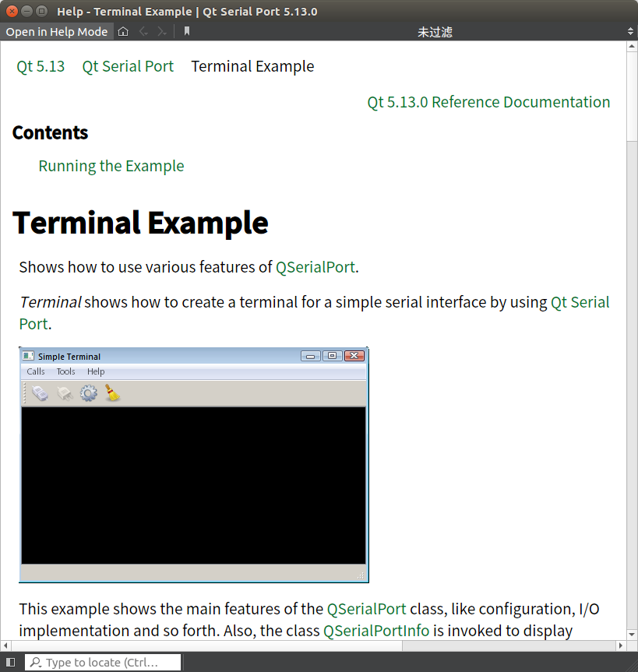638x672 pixels.
Task: Click the vertical scrollbar thumb
Action: (x=632, y=97)
